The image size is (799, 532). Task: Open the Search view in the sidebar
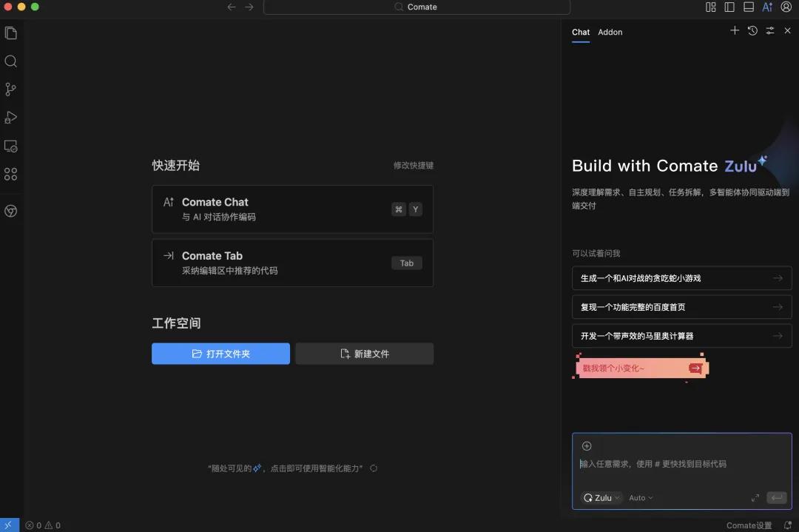(10, 61)
